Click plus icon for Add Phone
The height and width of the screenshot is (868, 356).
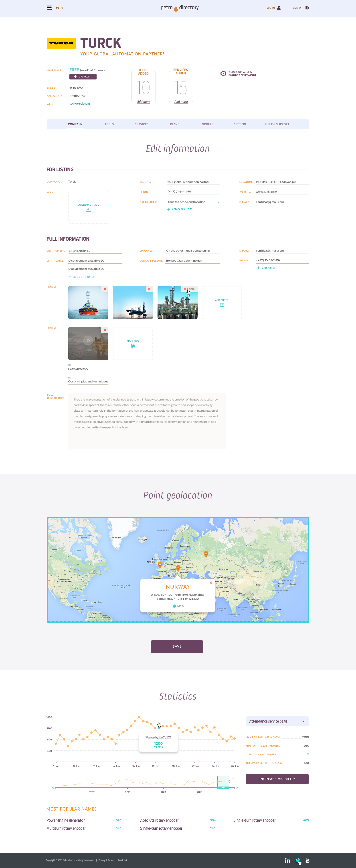coord(259,268)
